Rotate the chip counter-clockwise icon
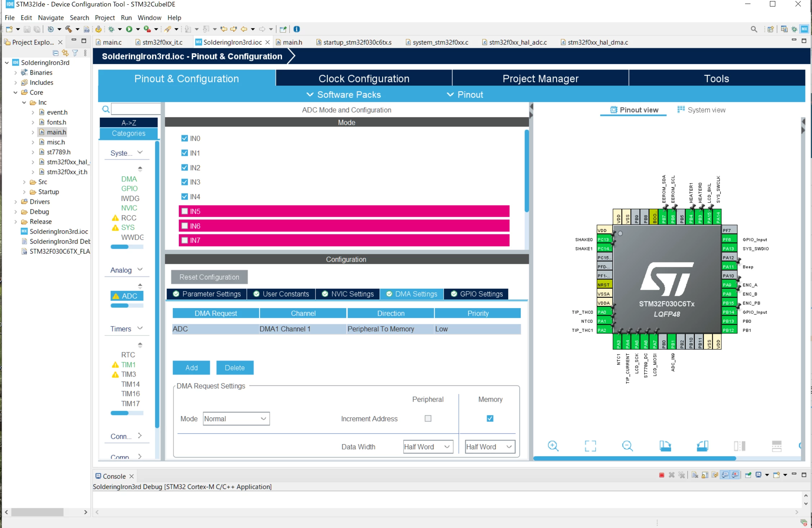Screen dimensions: 812x528 [702, 446]
